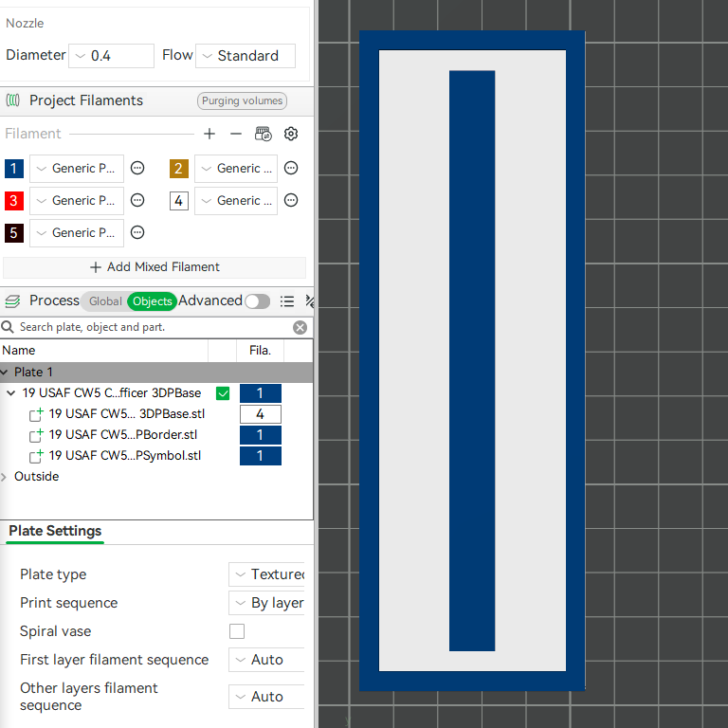Open options for filament 4
This screenshot has height=728, width=728.
click(291, 200)
